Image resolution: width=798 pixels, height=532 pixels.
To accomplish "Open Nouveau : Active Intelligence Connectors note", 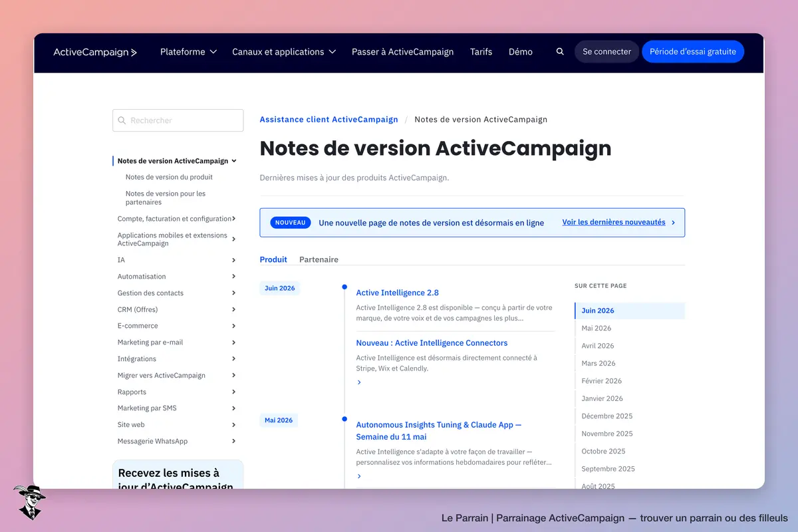I will point(432,343).
